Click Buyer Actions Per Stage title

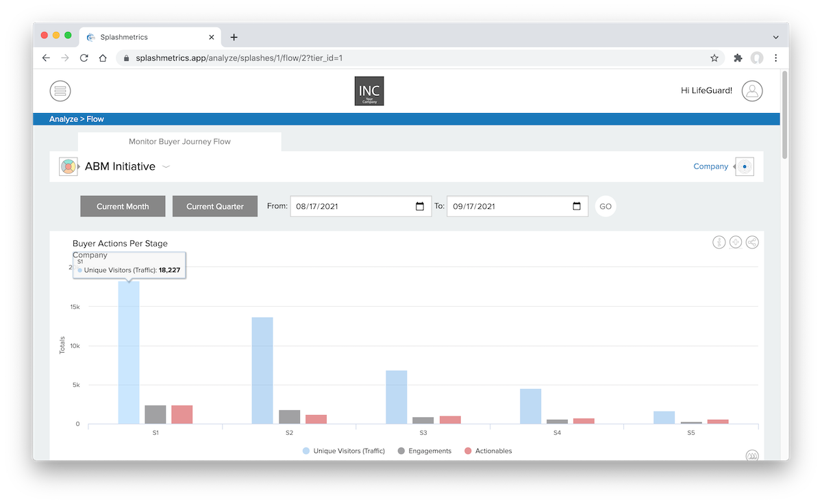[x=120, y=243]
